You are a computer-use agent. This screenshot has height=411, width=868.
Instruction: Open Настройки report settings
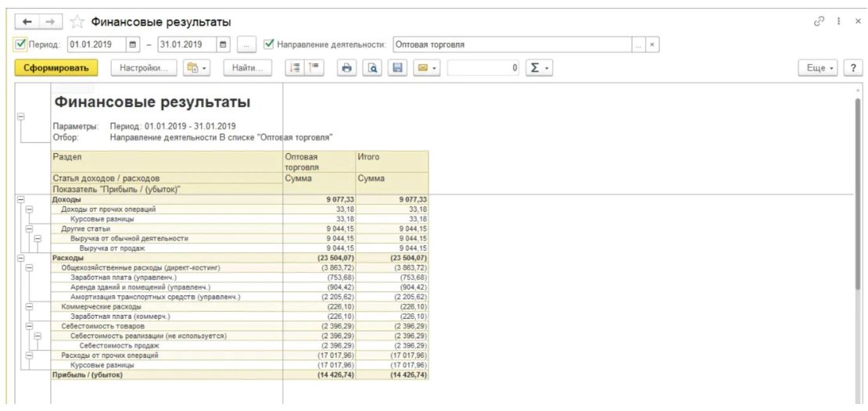(x=144, y=69)
